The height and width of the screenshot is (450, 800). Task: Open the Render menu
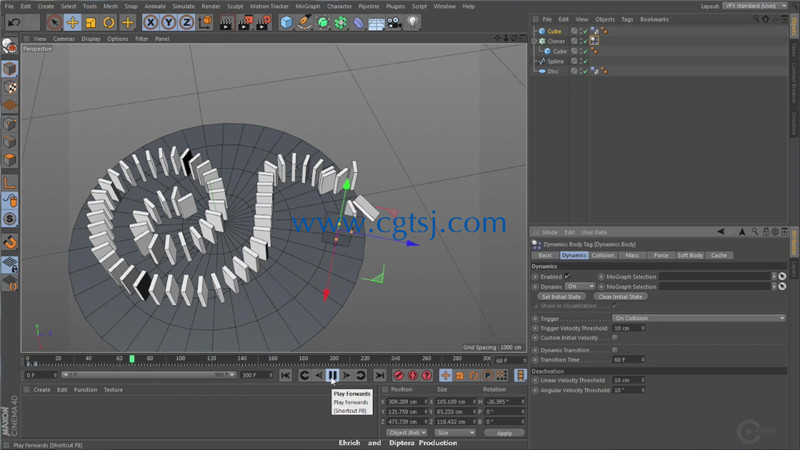tap(211, 6)
